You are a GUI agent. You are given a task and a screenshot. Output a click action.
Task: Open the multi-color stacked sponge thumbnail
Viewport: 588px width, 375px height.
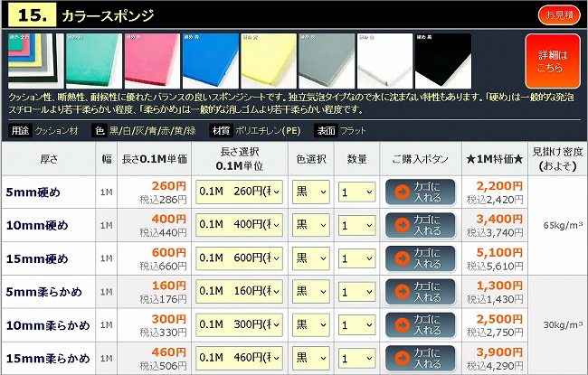pyautogui.click(x=34, y=61)
